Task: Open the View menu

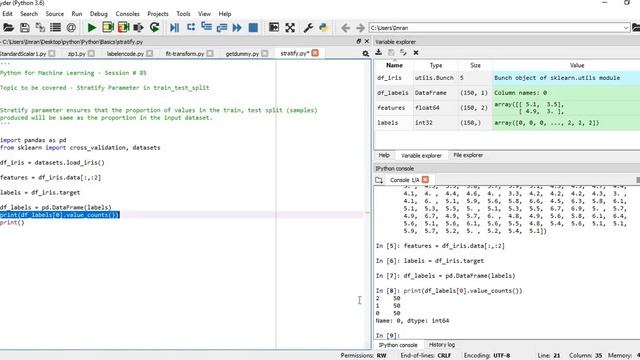Action: pos(204,13)
